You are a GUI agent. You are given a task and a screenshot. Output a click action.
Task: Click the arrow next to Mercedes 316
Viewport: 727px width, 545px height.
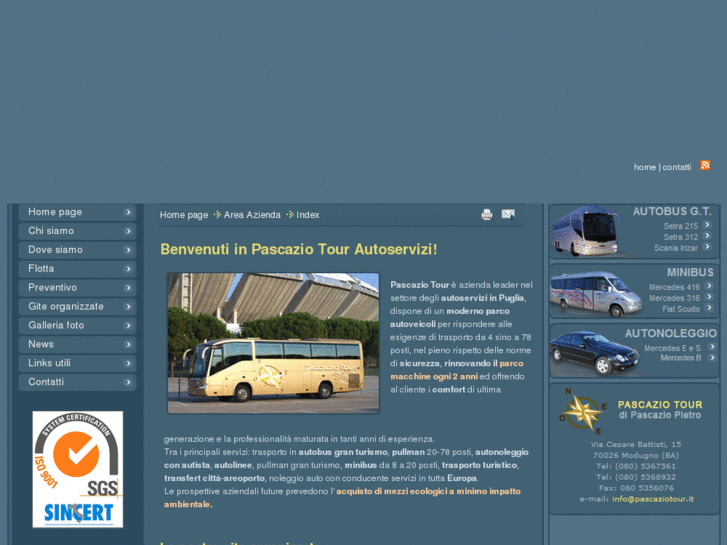click(709, 297)
